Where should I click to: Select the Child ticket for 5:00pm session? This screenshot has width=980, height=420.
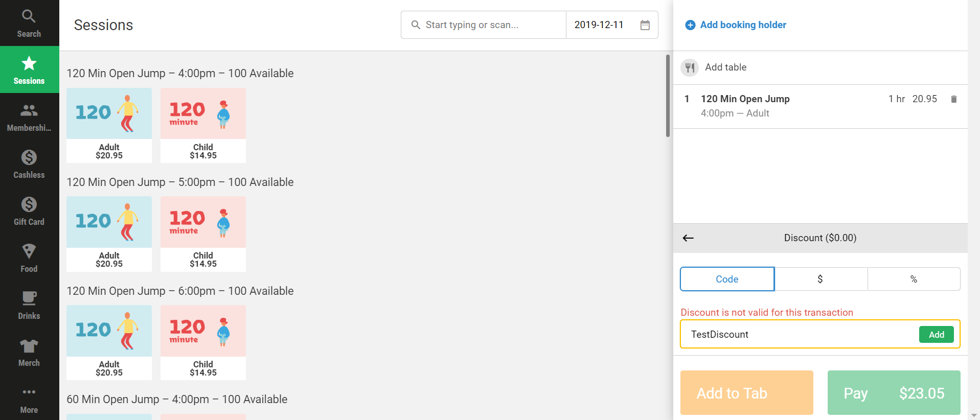click(203, 234)
